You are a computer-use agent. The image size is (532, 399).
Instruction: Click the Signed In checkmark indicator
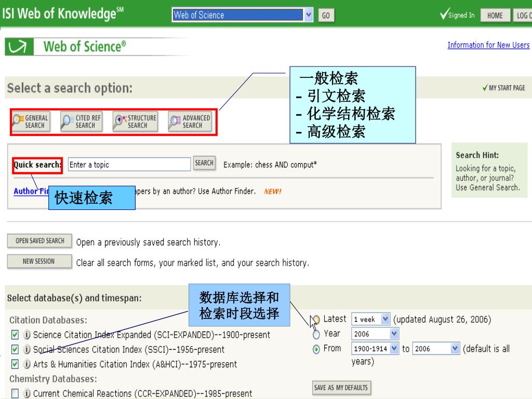[x=457, y=15]
